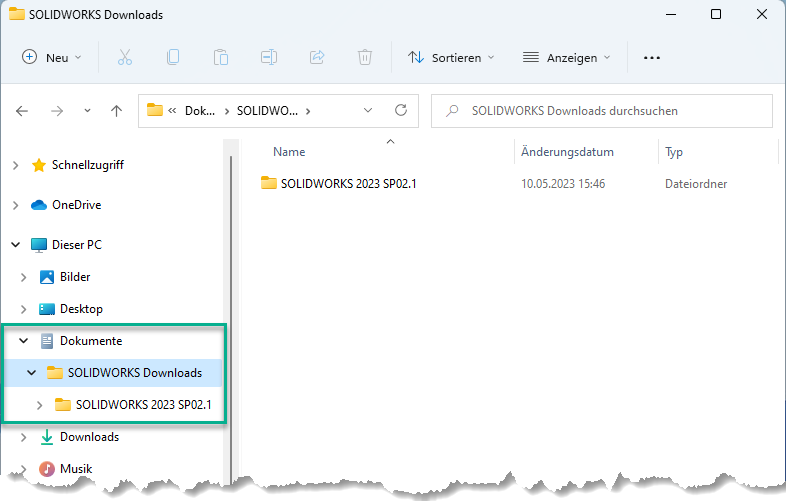Click the Cut scissors icon
The height and width of the screenshot is (501, 786).
(x=125, y=58)
